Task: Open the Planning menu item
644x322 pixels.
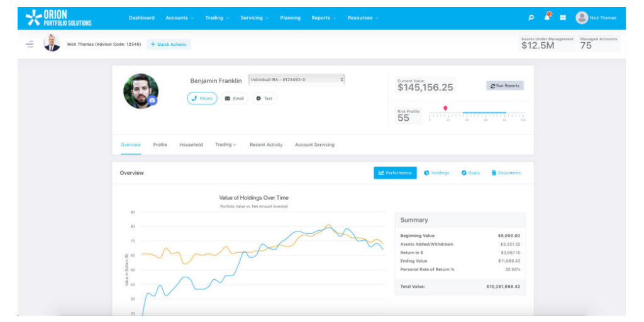Action: pyautogui.click(x=290, y=18)
